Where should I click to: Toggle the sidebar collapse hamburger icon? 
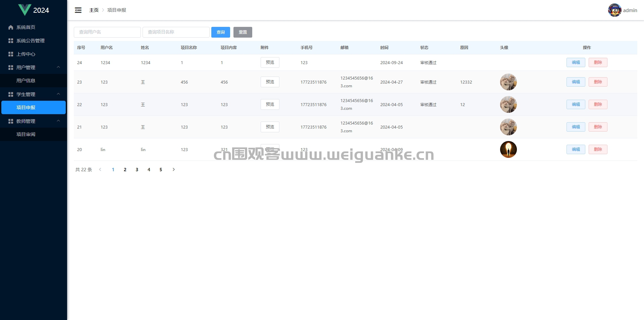click(78, 10)
